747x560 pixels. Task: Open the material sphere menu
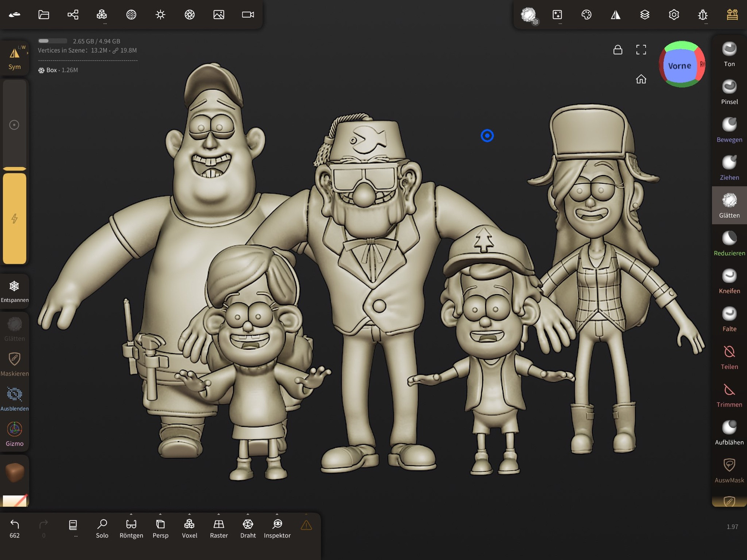pos(131,15)
